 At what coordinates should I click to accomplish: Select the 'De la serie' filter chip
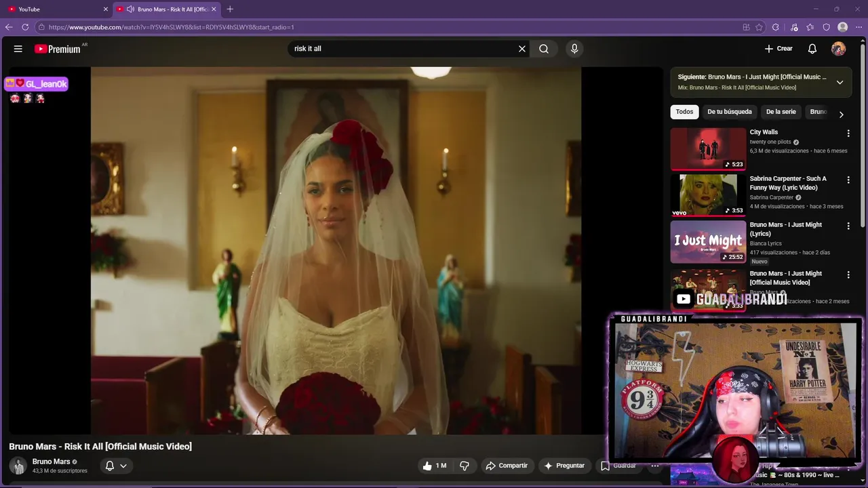781,112
